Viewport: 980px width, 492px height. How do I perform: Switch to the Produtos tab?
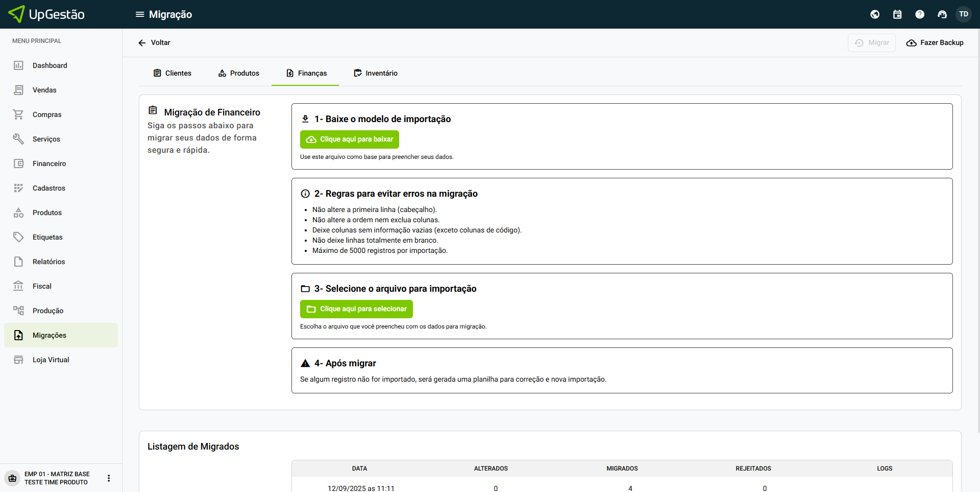point(239,73)
